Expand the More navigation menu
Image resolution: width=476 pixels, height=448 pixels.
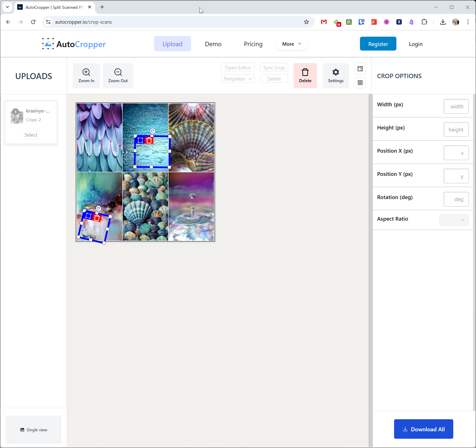(291, 44)
